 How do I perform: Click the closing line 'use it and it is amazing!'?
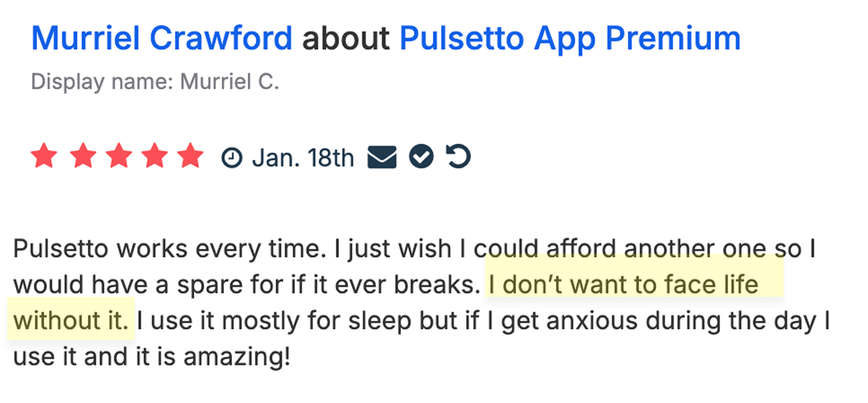point(152,357)
